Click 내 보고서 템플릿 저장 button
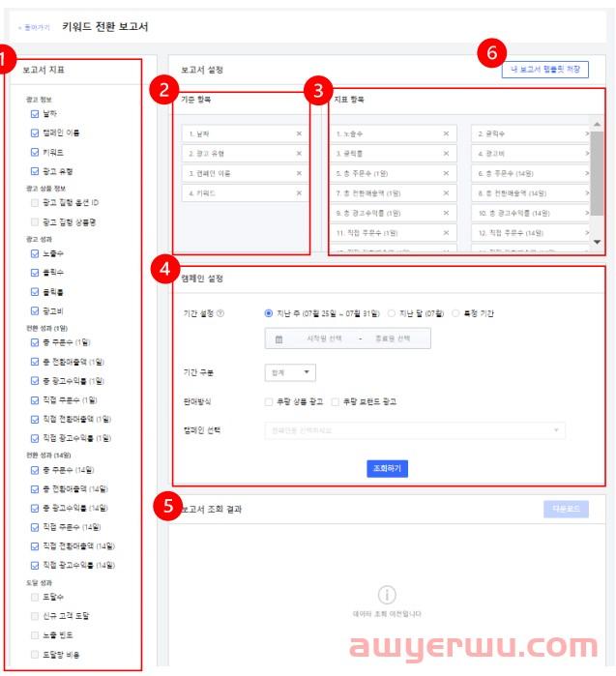 point(544,69)
